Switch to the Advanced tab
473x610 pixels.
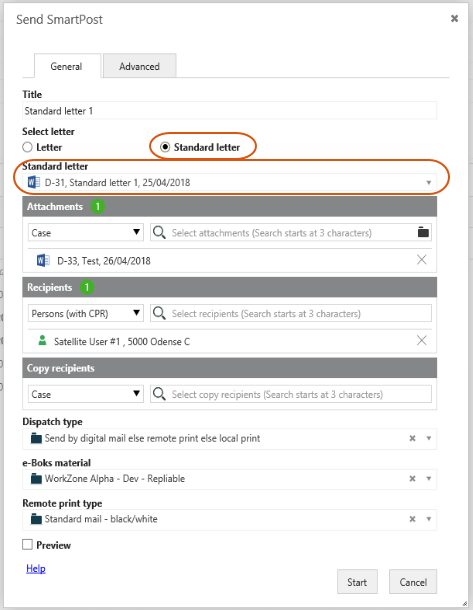click(x=139, y=66)
